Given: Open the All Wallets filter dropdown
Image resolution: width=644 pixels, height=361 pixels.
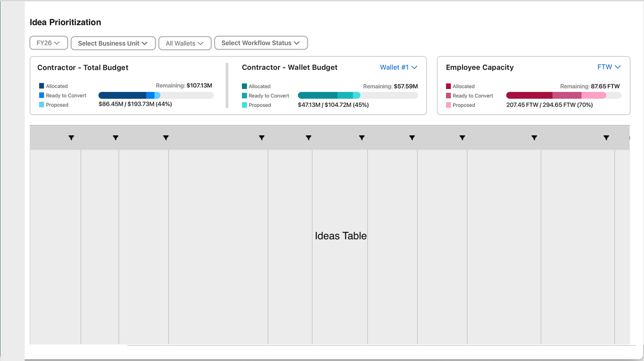Looking at the screenshot, I should 185,43.
